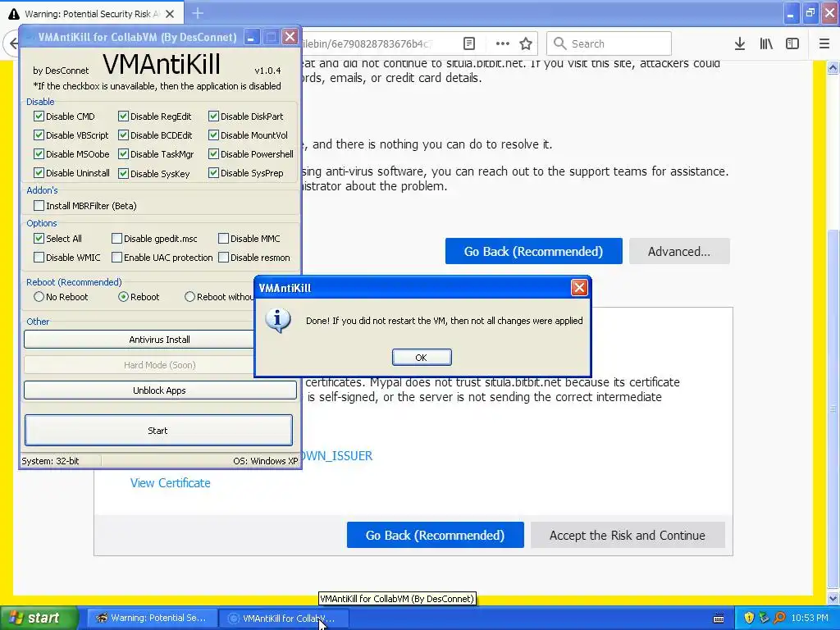
Task: Click the Start button in VMAntiKill
Action: [158, 430]
